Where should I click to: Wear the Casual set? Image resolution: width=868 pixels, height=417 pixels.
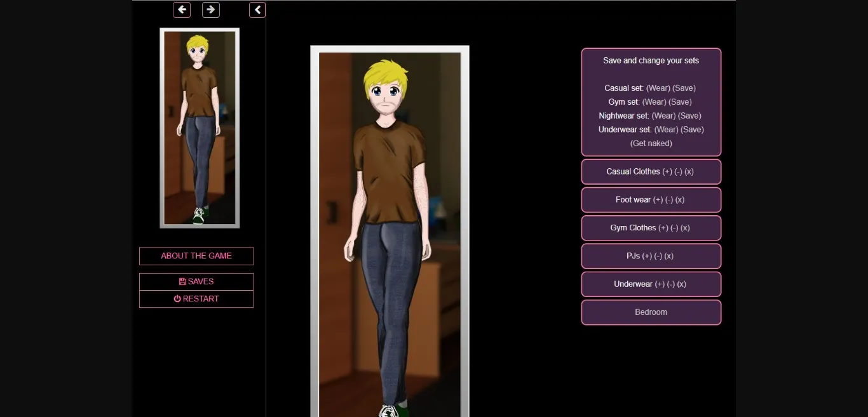[658, 88]
